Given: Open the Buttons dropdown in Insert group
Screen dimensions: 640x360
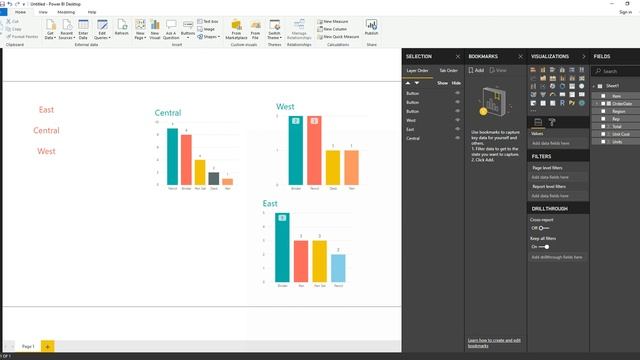Looking at the screenshot, I should point(188,29).
